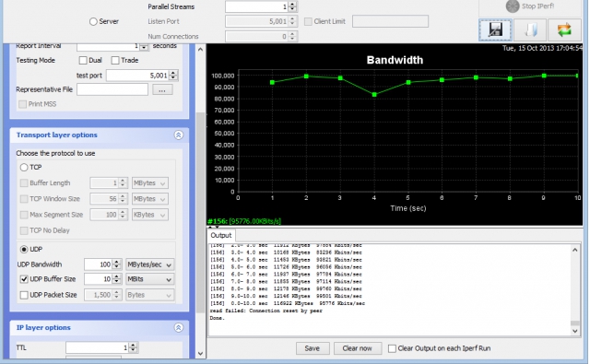
Task: Click the UDP Bandwidth spinner arrows
Action: point(117,264)
